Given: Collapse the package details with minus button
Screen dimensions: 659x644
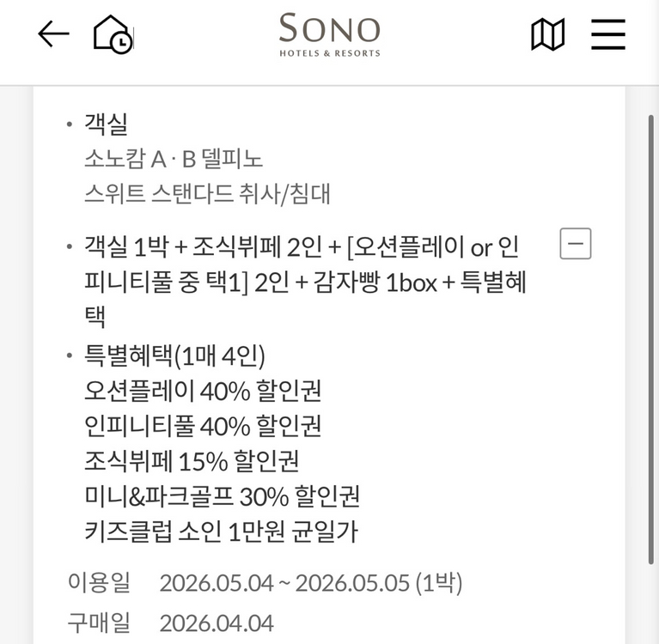Looking at the screenshot, I should (576, 245).
